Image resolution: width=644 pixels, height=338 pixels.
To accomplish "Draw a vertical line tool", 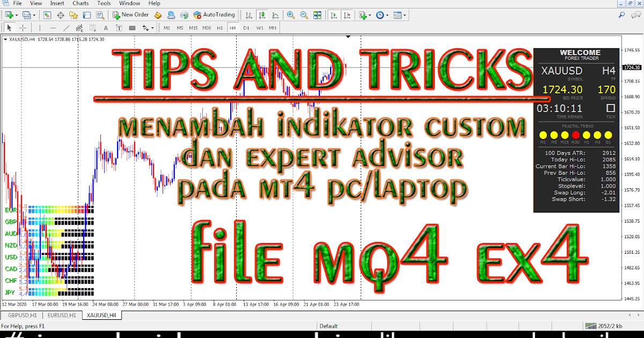I will (40, 28).
